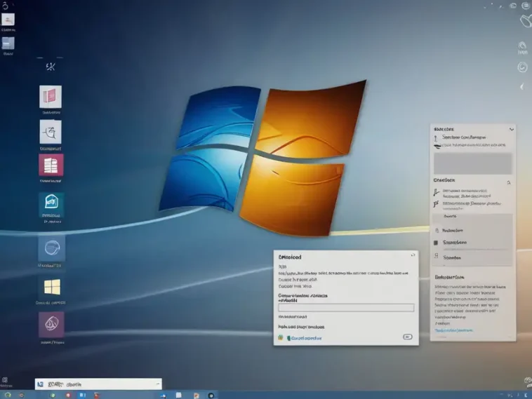Image resolution: width=532 pixels, height=399 pixels.
Task: Click the small grid icon above the Start orb
Action: (x=5, y=380)
